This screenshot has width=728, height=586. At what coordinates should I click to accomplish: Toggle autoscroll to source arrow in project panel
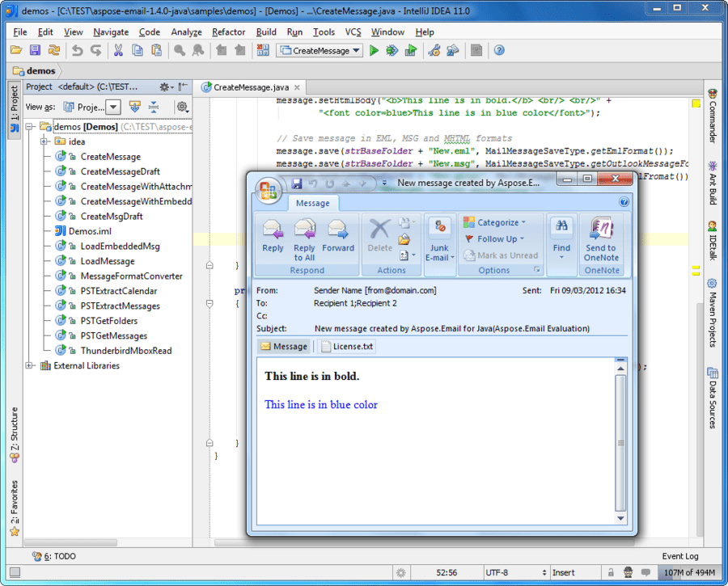[134, 108]
